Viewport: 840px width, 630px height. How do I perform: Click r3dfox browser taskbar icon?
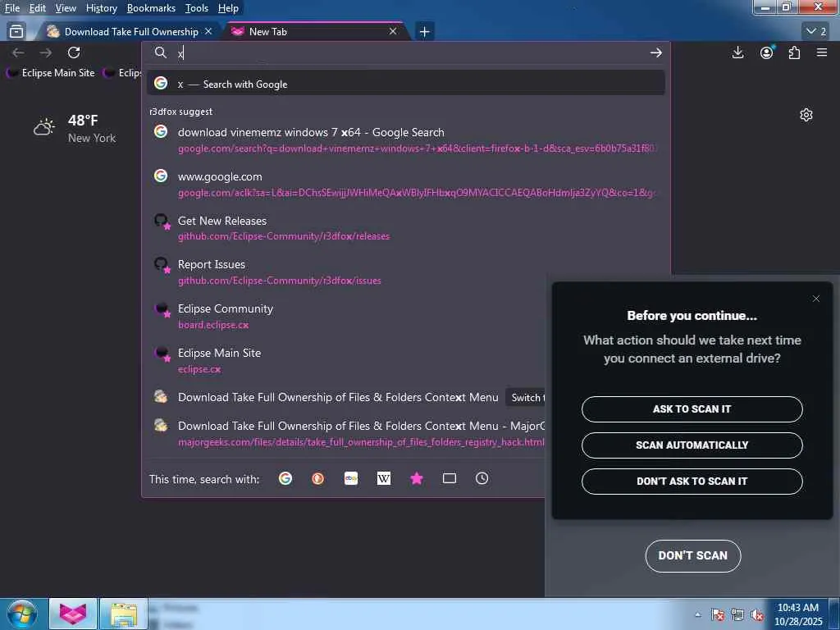73,614
